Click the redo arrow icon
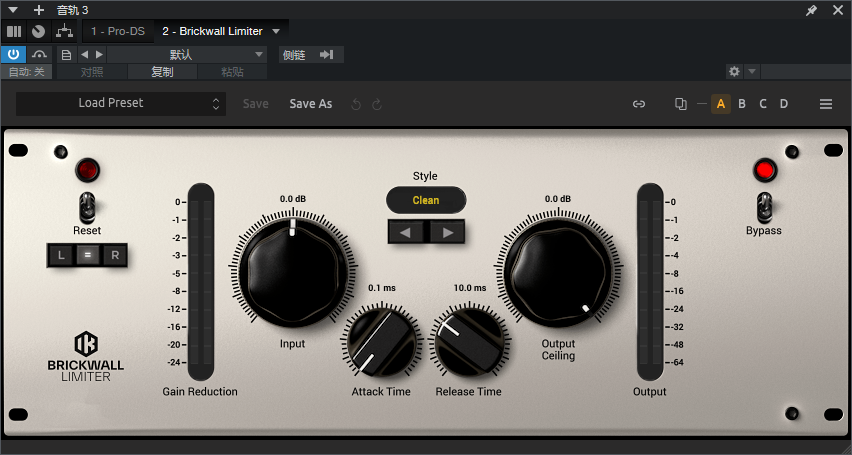 pos(377,104)
